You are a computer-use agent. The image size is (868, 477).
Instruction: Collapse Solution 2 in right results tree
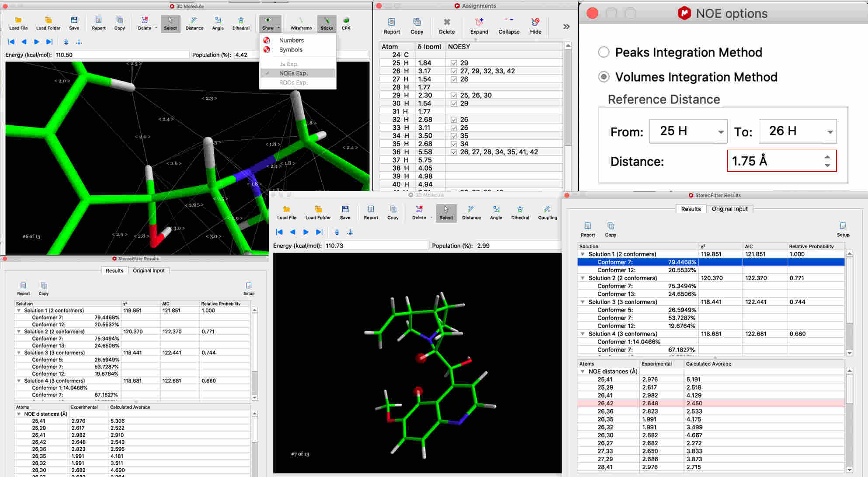583,278
